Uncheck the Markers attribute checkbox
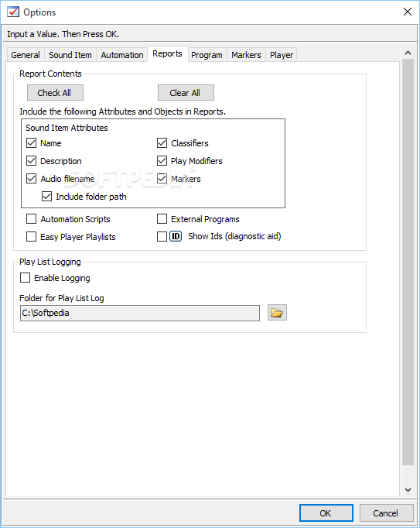This screenshot has height=528, width=420. coord(162,179)
